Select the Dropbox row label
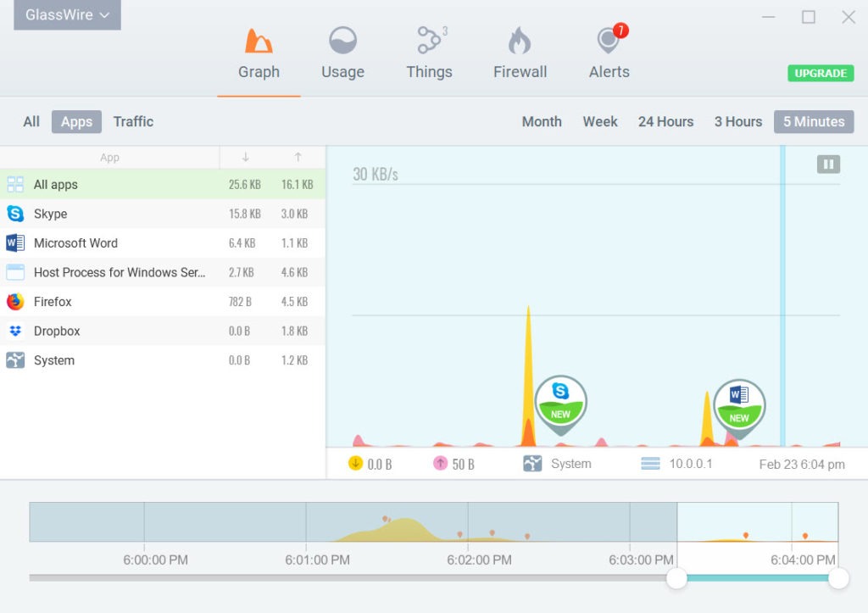The image size is (868, 613). click(x=57, y=332)
